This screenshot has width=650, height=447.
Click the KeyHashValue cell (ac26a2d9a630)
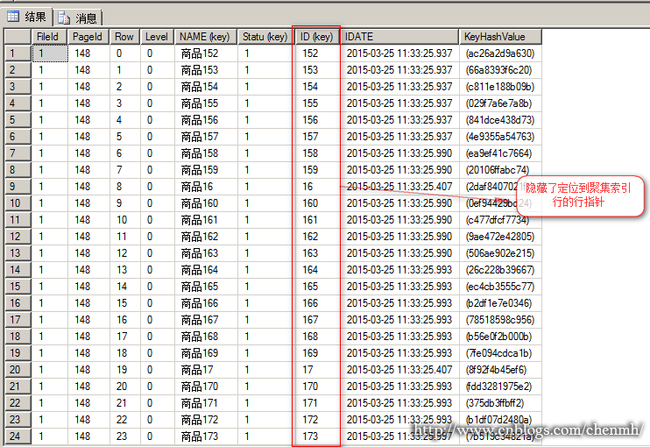tap(500, 53)
